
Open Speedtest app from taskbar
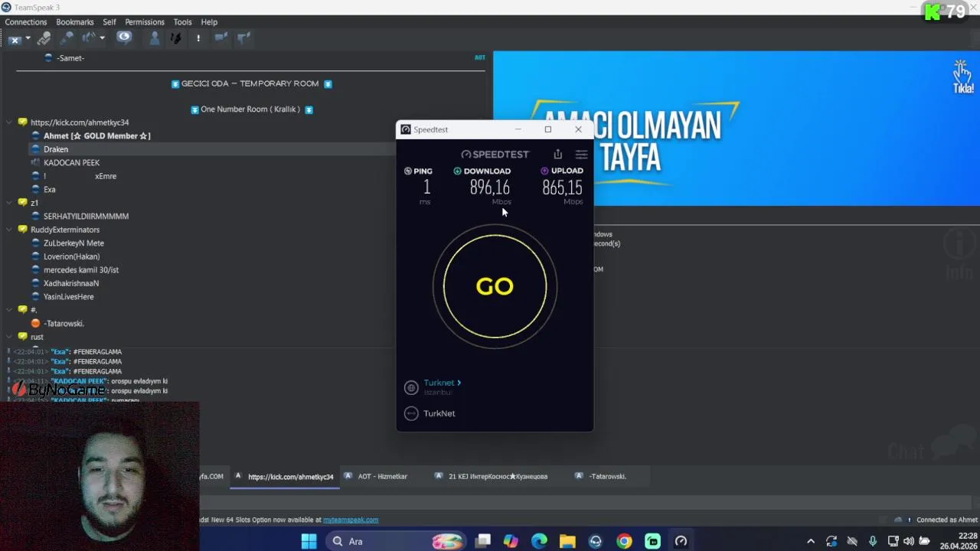pos(681,542)
